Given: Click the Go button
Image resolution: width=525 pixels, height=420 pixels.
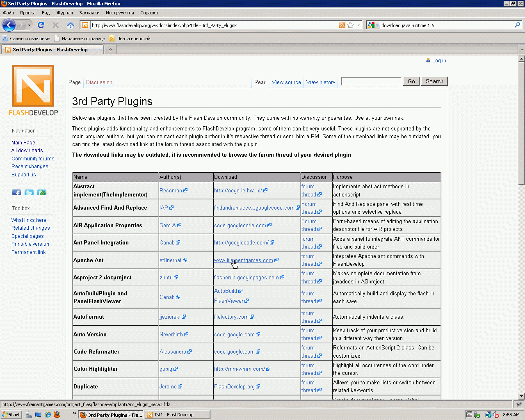Looking at the screenshot, I should click(x=411, y=81).
